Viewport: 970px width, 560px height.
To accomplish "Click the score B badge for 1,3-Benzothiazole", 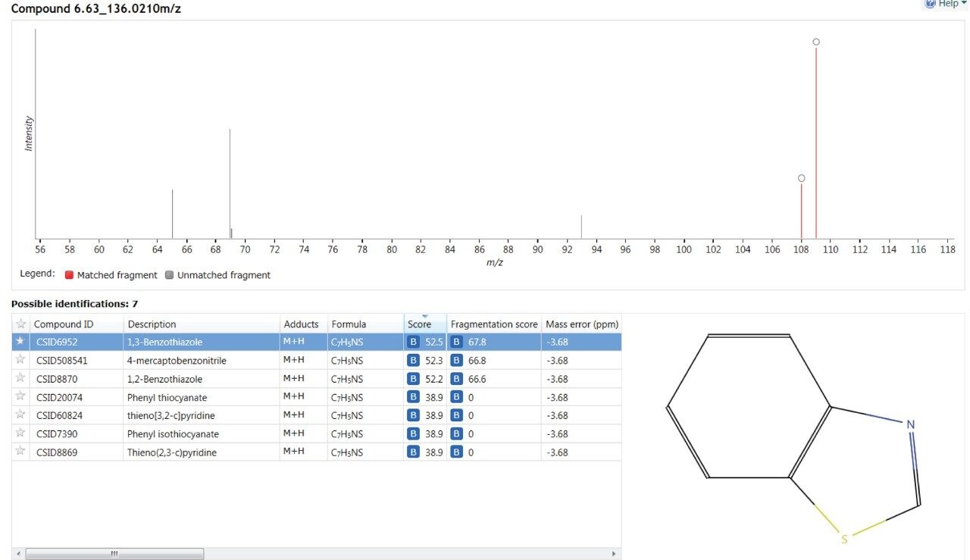I will tap(414, 342).
